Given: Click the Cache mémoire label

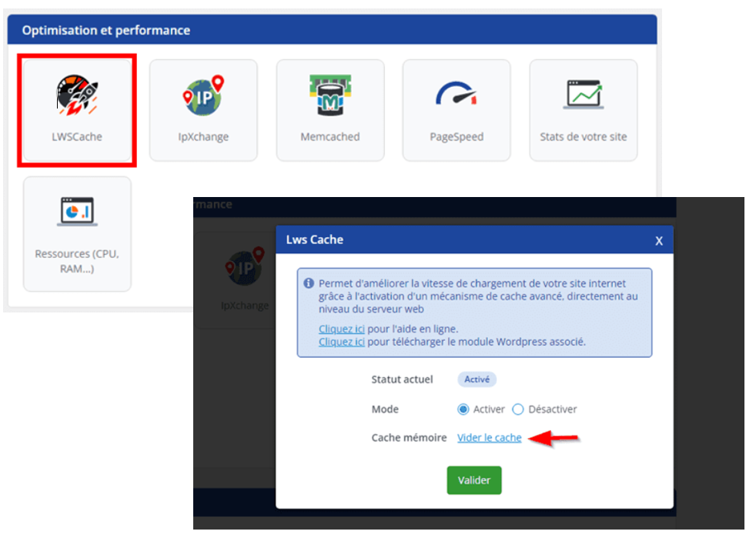Looking at the screenshot, I should 409,438.
